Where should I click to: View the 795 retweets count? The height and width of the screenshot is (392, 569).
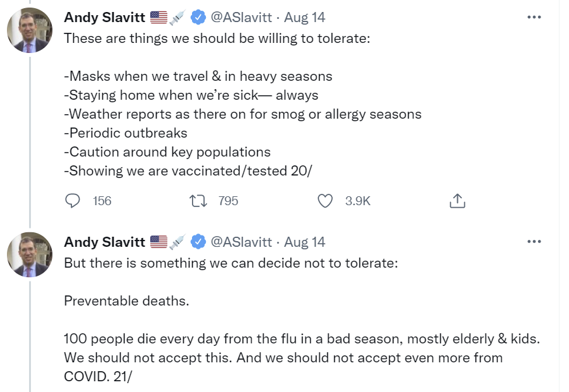tap(228, 201)
